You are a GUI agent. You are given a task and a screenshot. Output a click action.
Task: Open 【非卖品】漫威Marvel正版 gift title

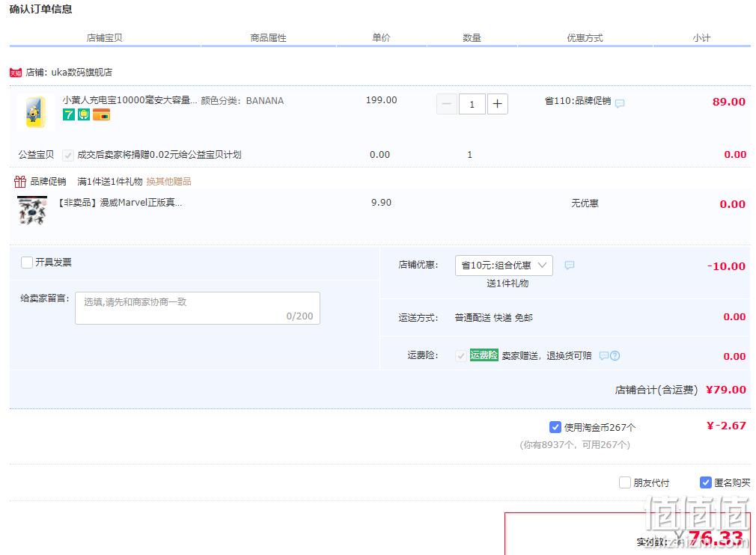[120, 203]
